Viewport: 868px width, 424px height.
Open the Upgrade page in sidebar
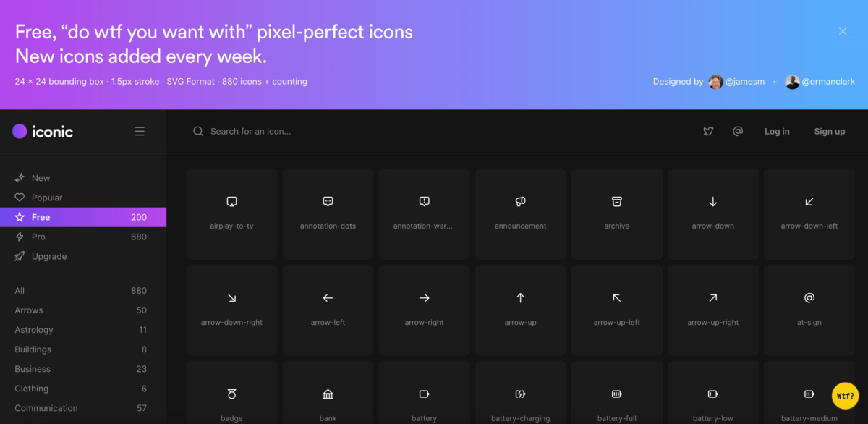click(83, 256)
